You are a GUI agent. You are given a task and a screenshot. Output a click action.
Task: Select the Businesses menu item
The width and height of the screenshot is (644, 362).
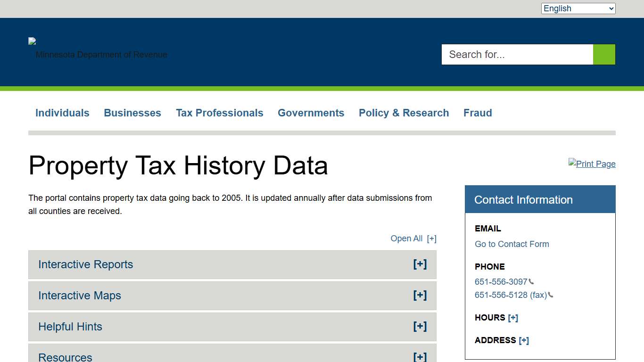(x=132, y=113)
